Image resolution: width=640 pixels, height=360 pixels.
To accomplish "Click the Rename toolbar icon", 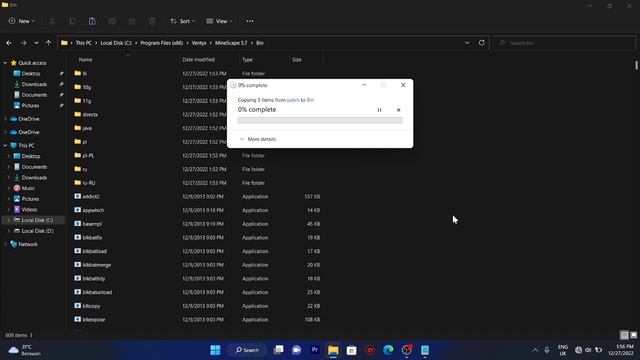I will 112,21.
